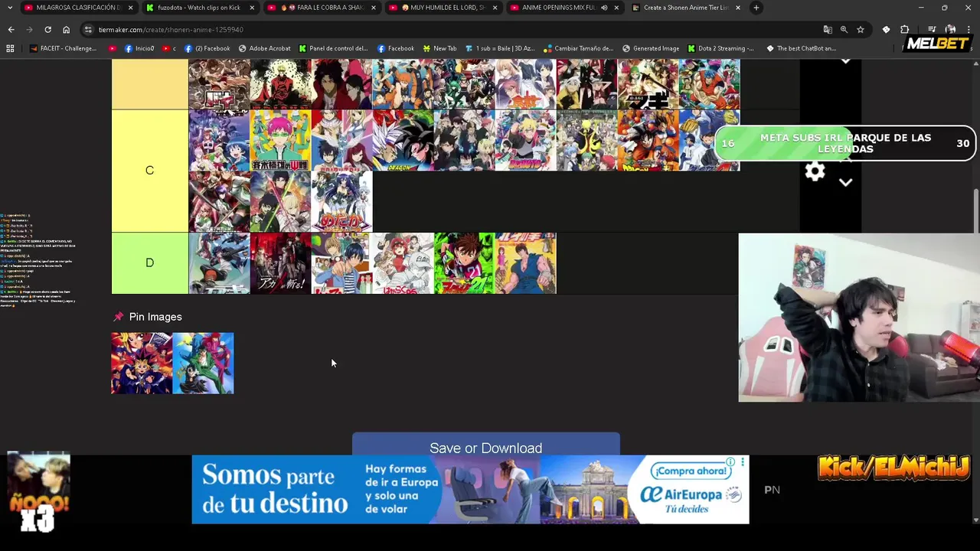Click the browser forward arrow
Screen dimensions: 980x551
pyautogui.click(x=29, y=29)
